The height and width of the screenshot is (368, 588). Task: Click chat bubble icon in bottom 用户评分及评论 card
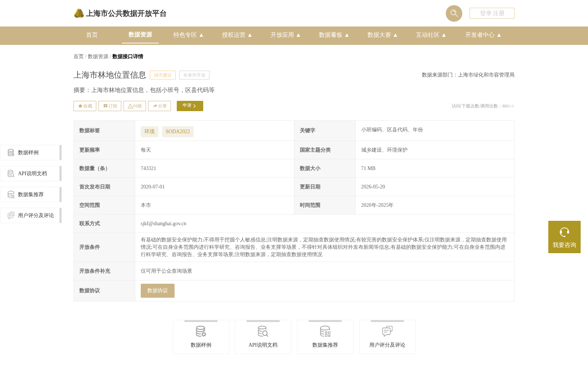[387, 331]
